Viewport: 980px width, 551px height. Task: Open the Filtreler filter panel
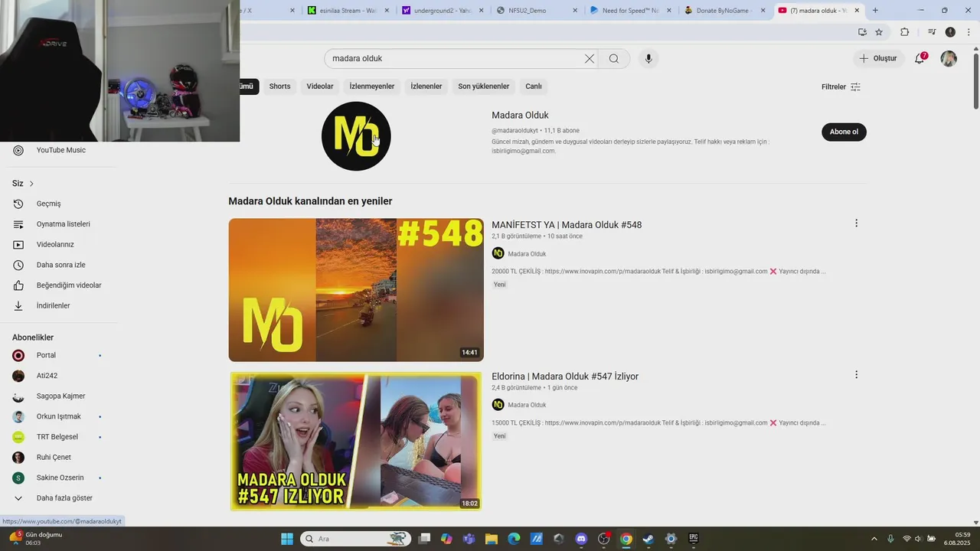tap(841, 86)
